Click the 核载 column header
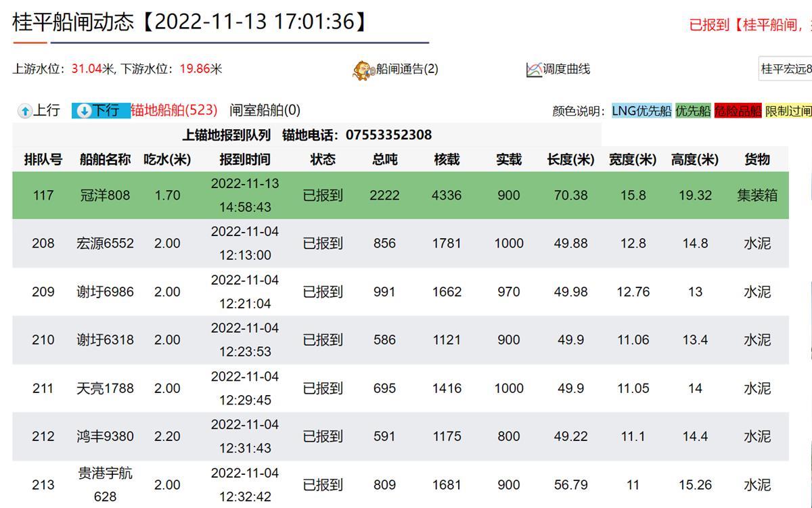 (447, 160)
